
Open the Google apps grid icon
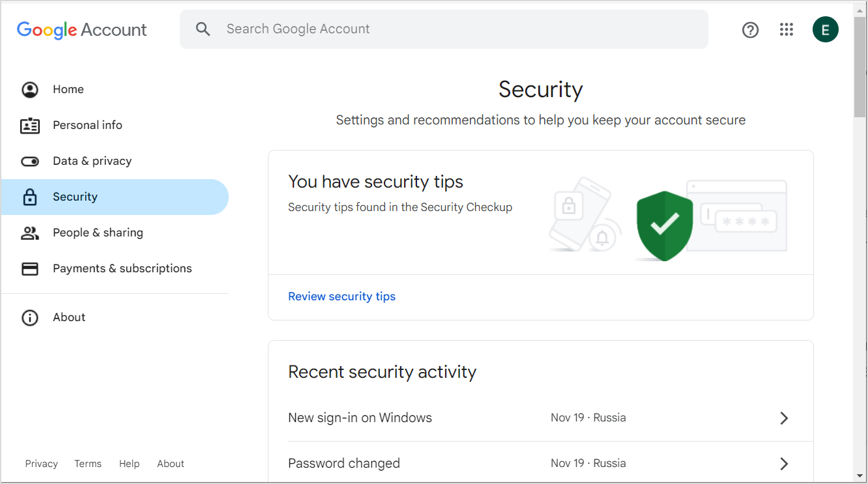[787, 29]
